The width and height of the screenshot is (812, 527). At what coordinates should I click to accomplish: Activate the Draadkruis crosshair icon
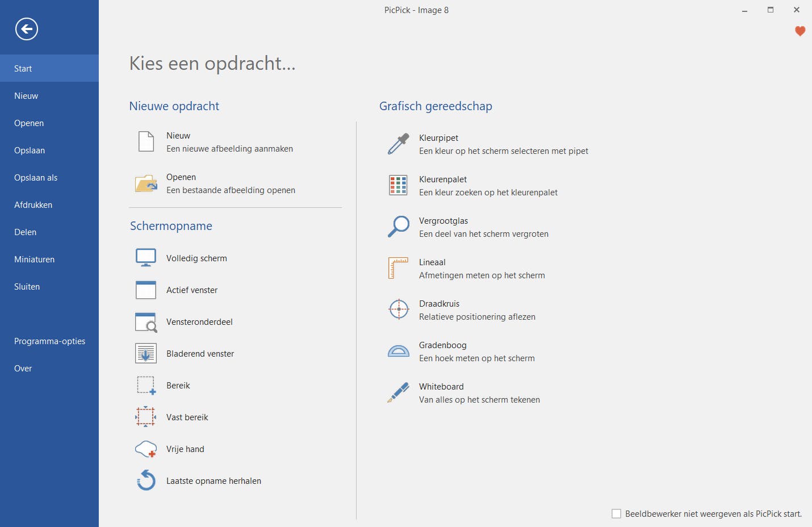point(399,309)
